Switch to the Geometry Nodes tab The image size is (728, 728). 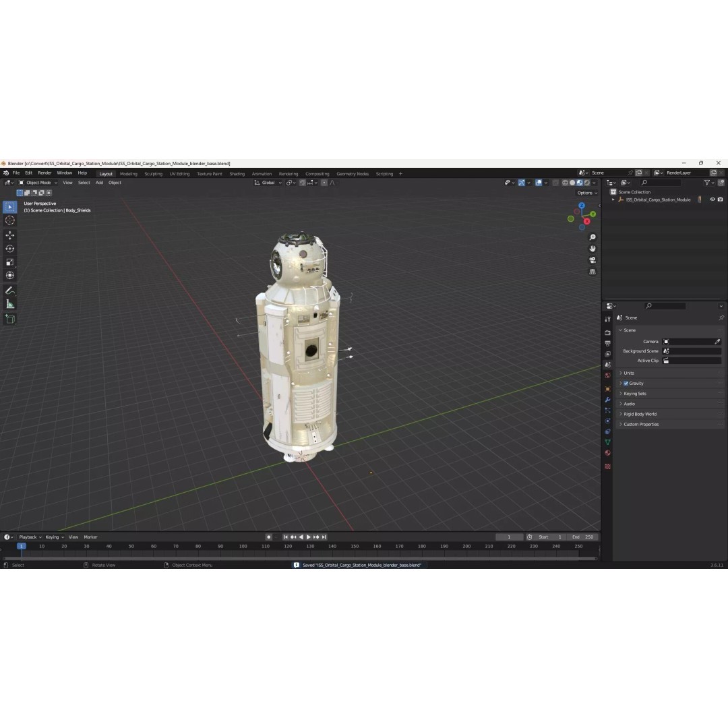click(x=353, y=174)
